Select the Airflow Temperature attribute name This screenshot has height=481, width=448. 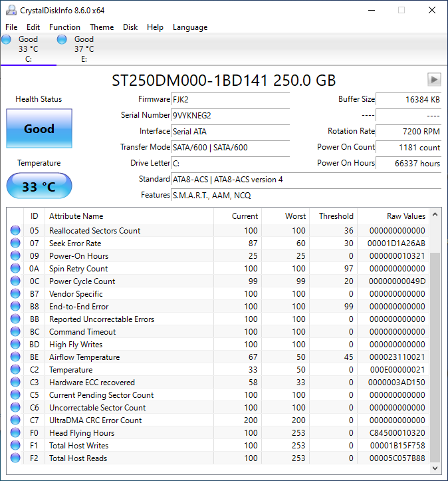pyautogui.click(x=84, y=357)
